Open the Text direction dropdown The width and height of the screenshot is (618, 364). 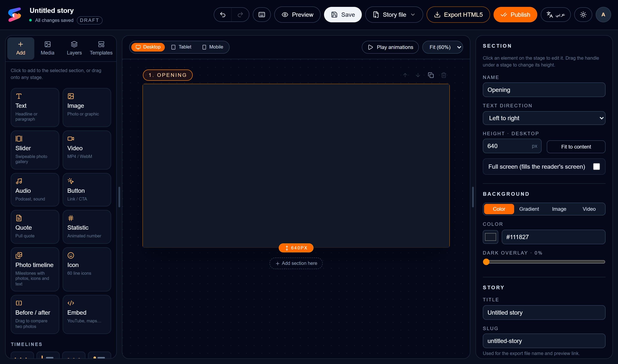544,118
